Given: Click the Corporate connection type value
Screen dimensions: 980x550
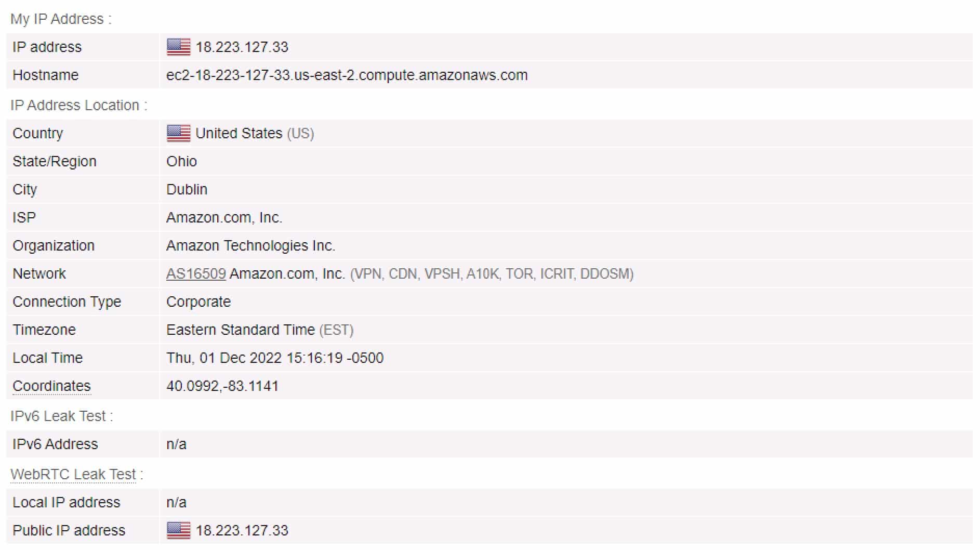Looking at the screenshot, I should (x=198, y=302).
